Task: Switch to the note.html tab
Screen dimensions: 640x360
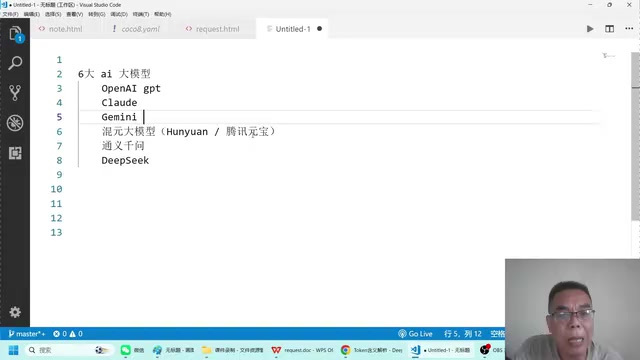Action: click(60, 29)
